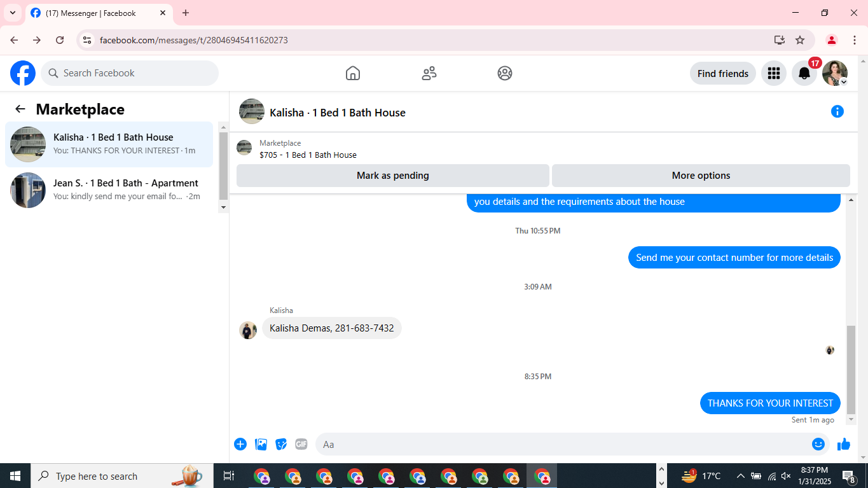Screen dimensions: 868x488
Task: Open the Kalisha 1 Bed 1 Bath House conversation
Action: click(x=109, y=144)
